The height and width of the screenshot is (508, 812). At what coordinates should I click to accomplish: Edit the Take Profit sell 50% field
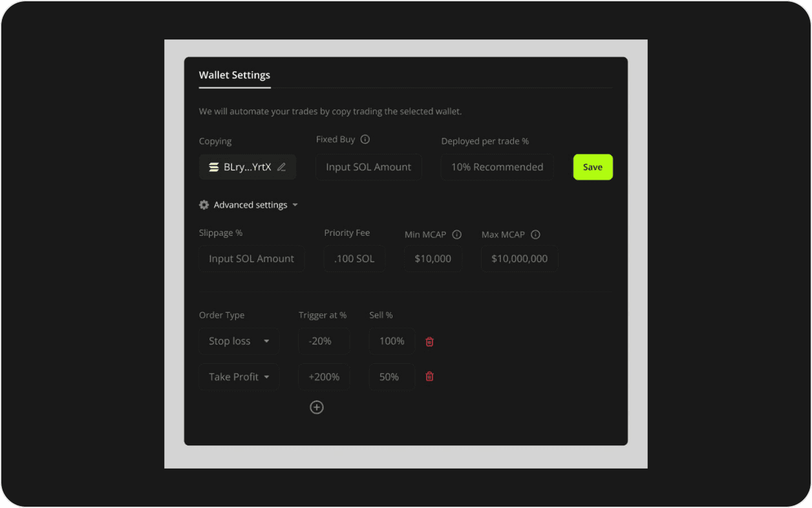click(x=392, y=377)
